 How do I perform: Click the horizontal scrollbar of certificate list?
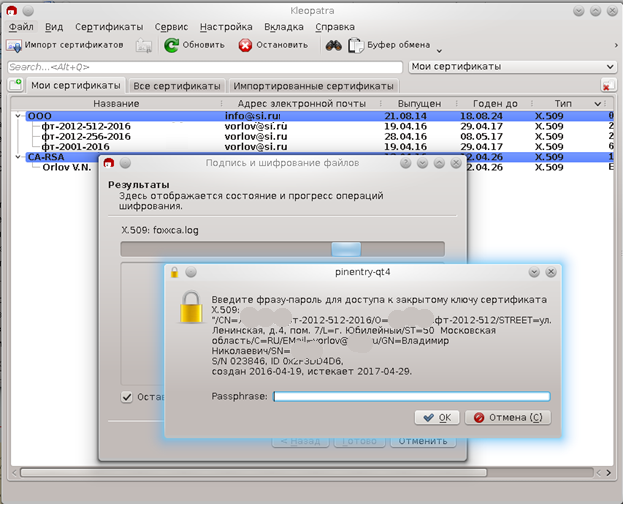pos(254,472)
